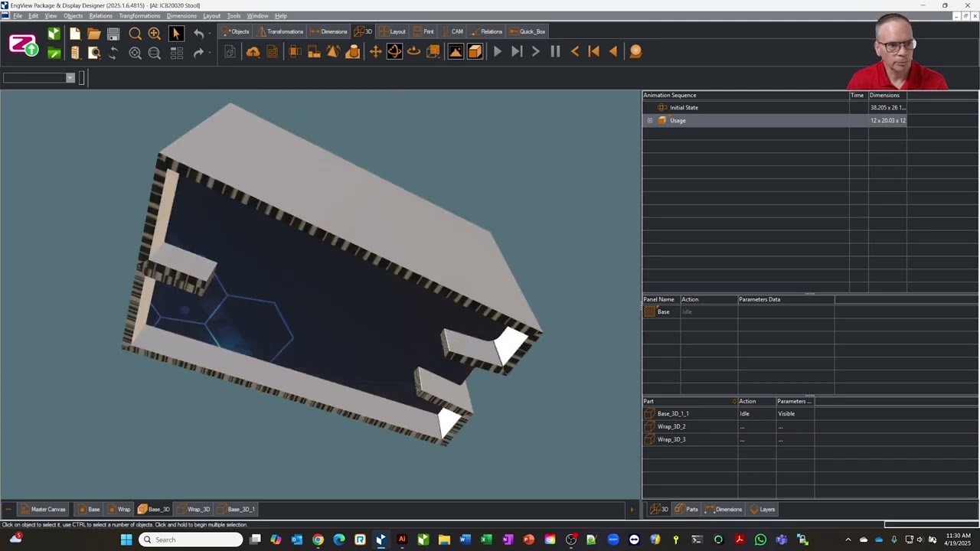This screenshot has width=980, height=551.
Task: Click the upload cloud icon
Action: coord(253,51)
